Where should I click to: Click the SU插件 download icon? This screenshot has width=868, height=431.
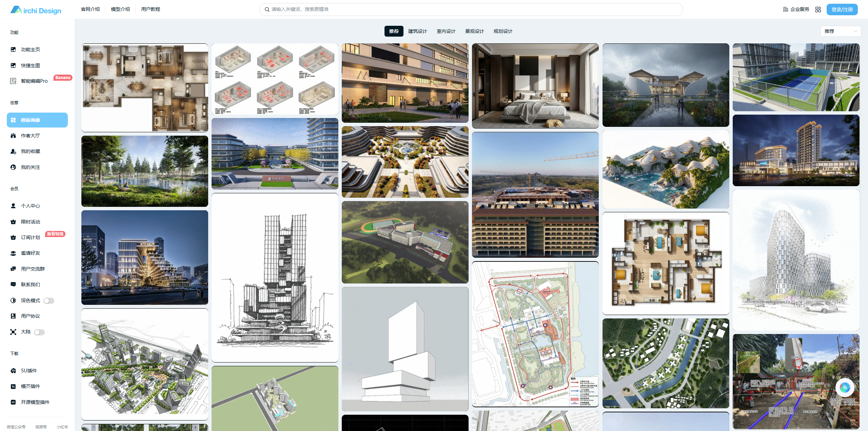pyautogui.click(x=13, y=371)
